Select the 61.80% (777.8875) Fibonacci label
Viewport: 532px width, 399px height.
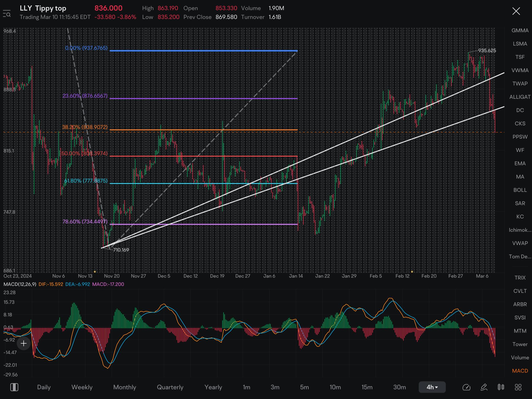pos(86,181)
